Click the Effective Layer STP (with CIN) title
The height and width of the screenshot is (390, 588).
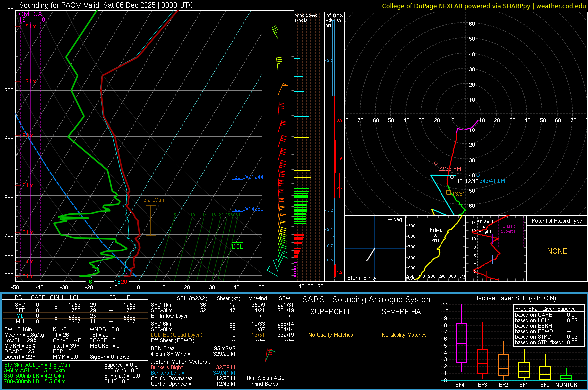point(513,298)
